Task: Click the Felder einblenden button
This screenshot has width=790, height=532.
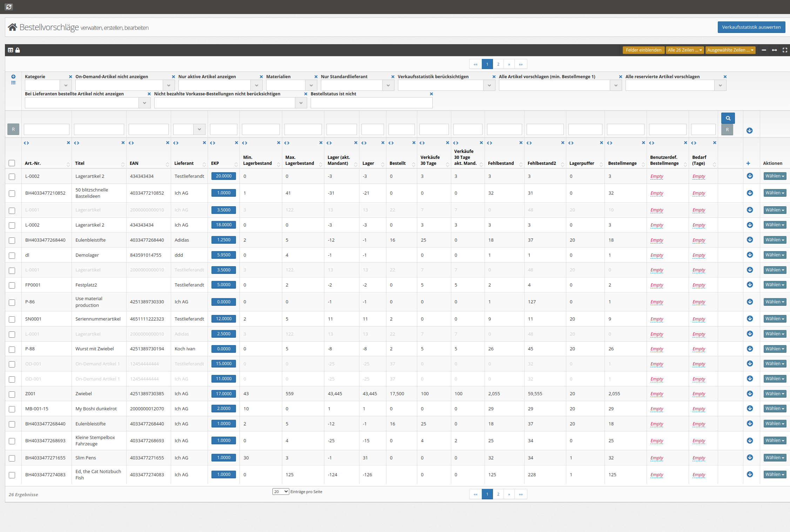Action: coord(643,50)
